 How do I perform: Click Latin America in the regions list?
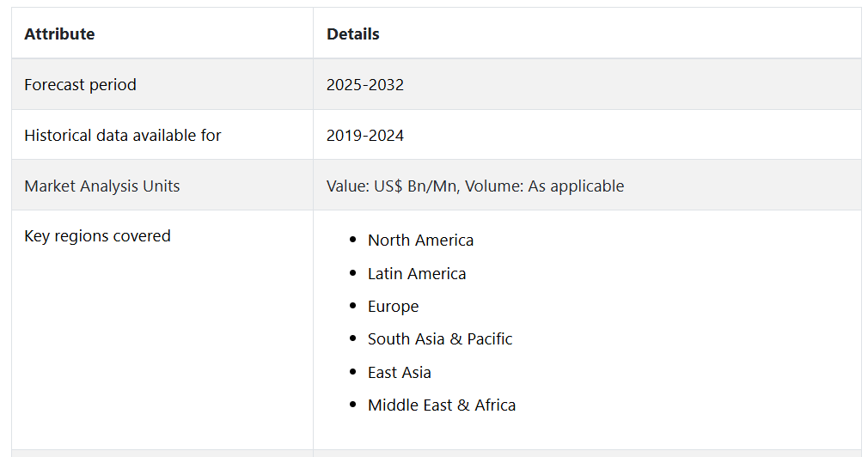point(417,273)
